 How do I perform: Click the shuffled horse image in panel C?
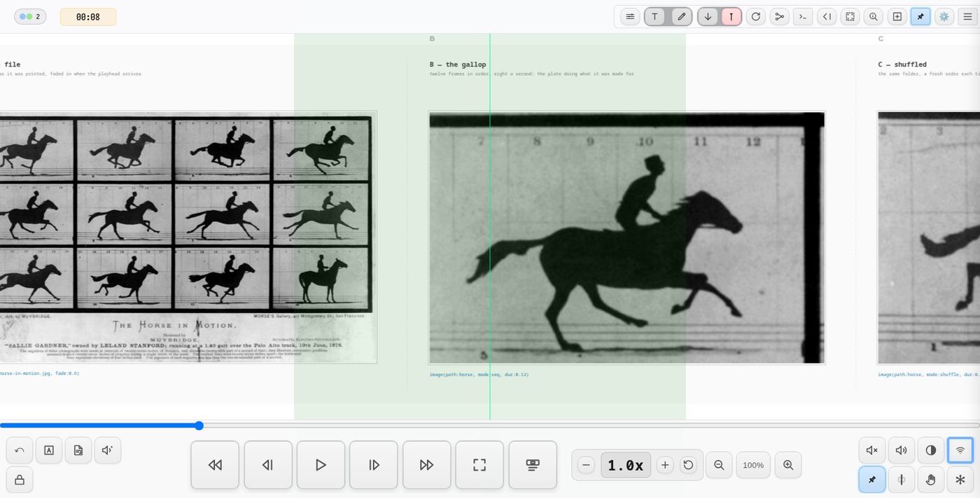(928, 237)
